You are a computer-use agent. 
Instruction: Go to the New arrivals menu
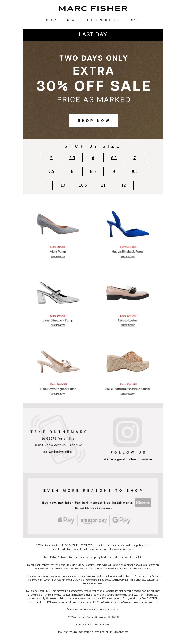click(x=71, y=20)
